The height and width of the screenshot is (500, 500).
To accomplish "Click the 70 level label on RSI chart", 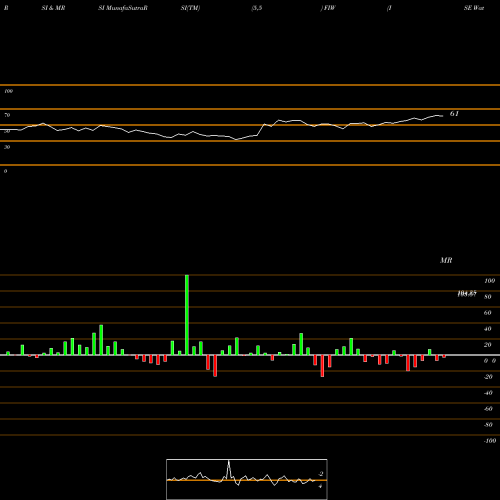I will (7, 115).
